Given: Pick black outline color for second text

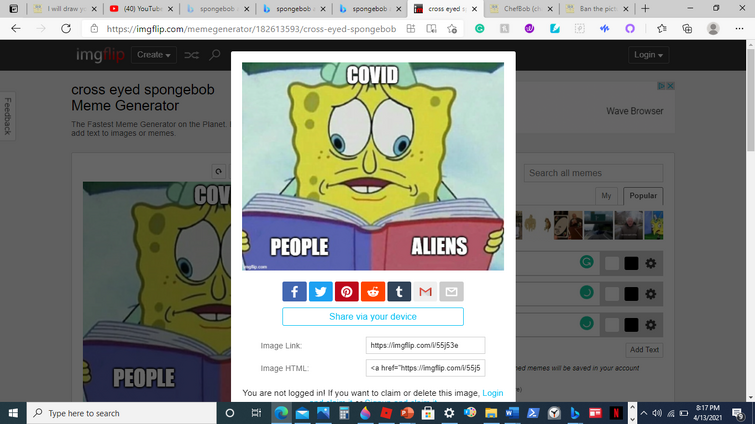Looking at the screenshot, I should [631, 294].
